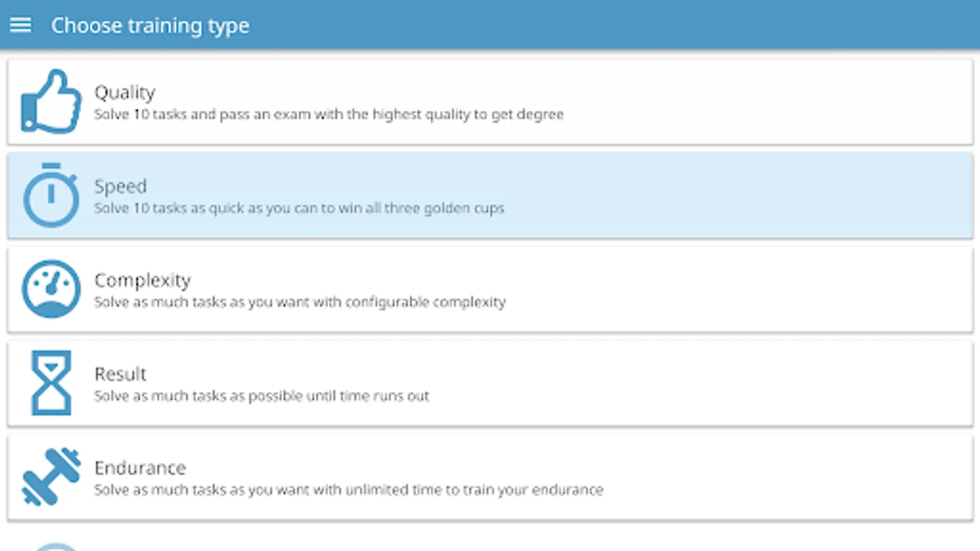Tap the Speed stopwatch icon
The height and width of the screenshot is (551, 980).
click(x=51, y=195)
